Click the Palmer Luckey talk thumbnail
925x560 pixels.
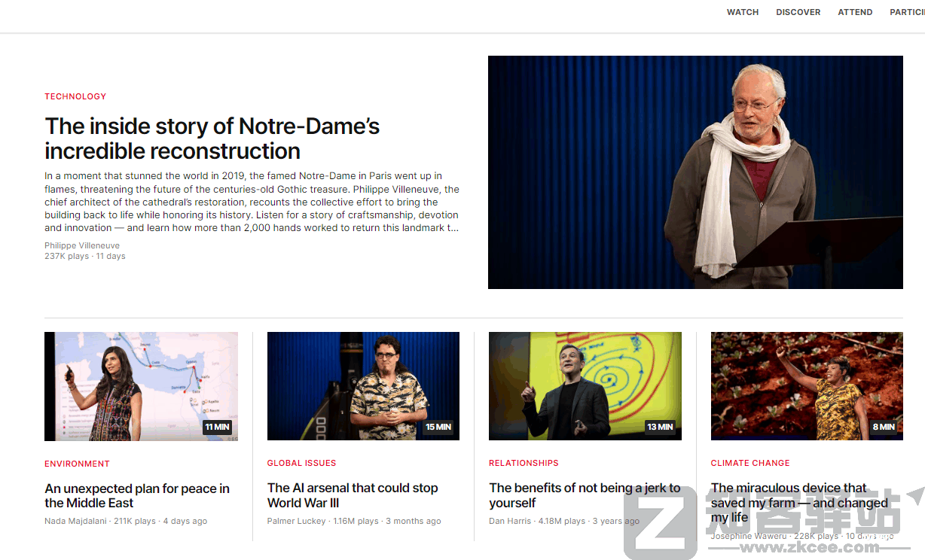pyautogui.click(x=363, y=386)
